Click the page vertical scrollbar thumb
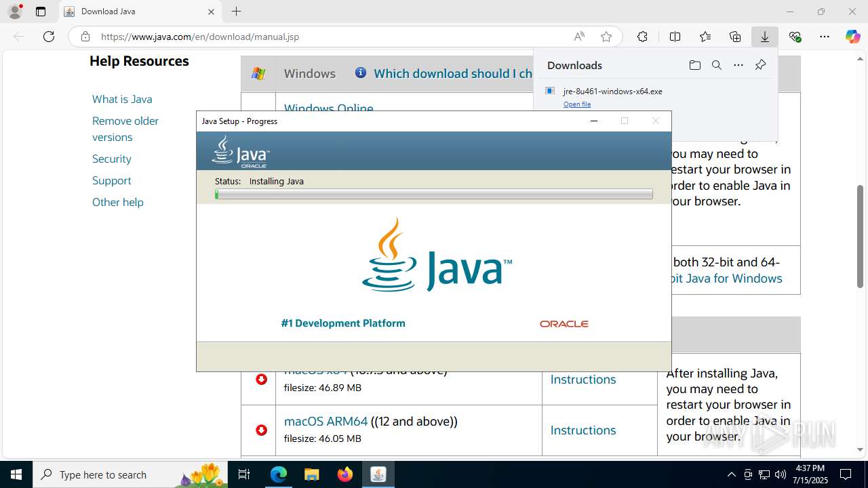 click(860, 236)
